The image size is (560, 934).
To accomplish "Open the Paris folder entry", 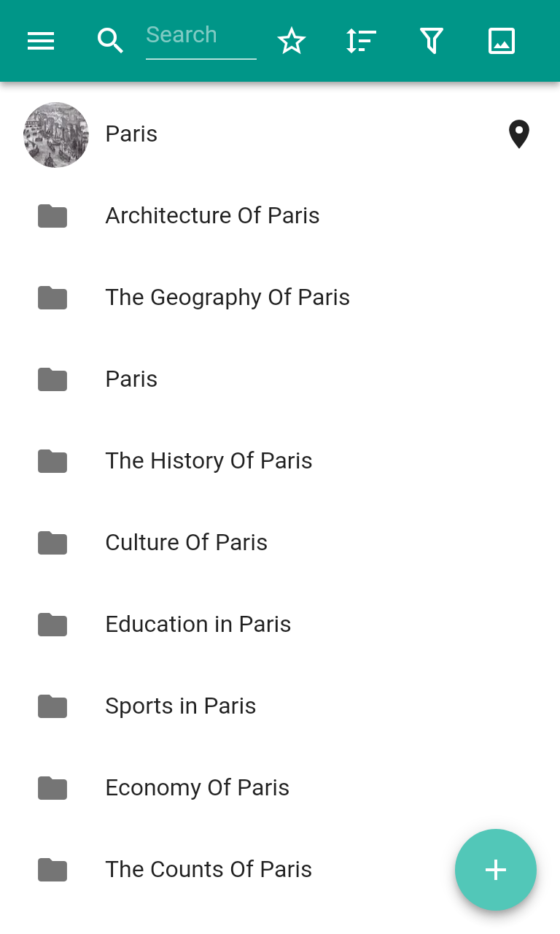I will pyautogui.click(x=131, y=379).
